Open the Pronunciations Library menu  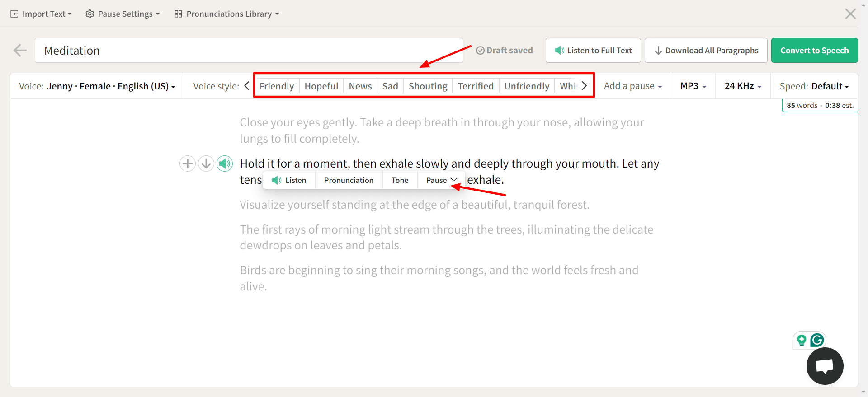click(x=227, y=14)
